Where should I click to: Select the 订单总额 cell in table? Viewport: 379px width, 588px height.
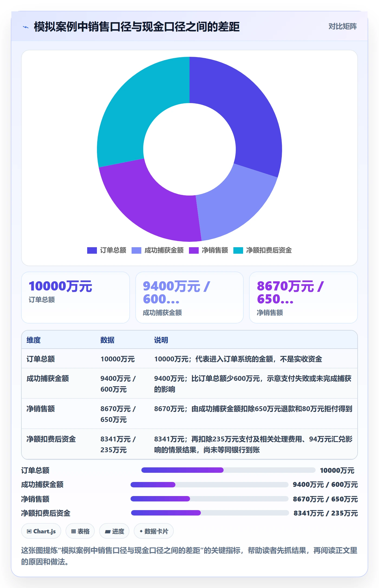(x=41, y=359)
